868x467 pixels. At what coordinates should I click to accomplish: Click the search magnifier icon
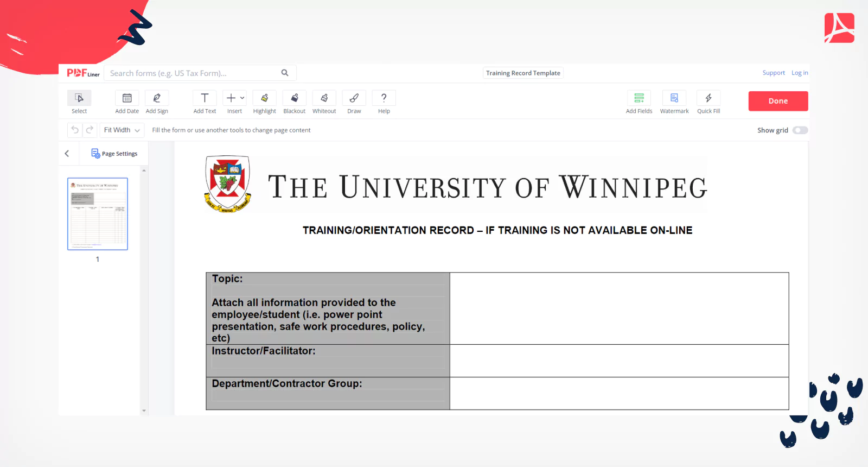[285, 73]
